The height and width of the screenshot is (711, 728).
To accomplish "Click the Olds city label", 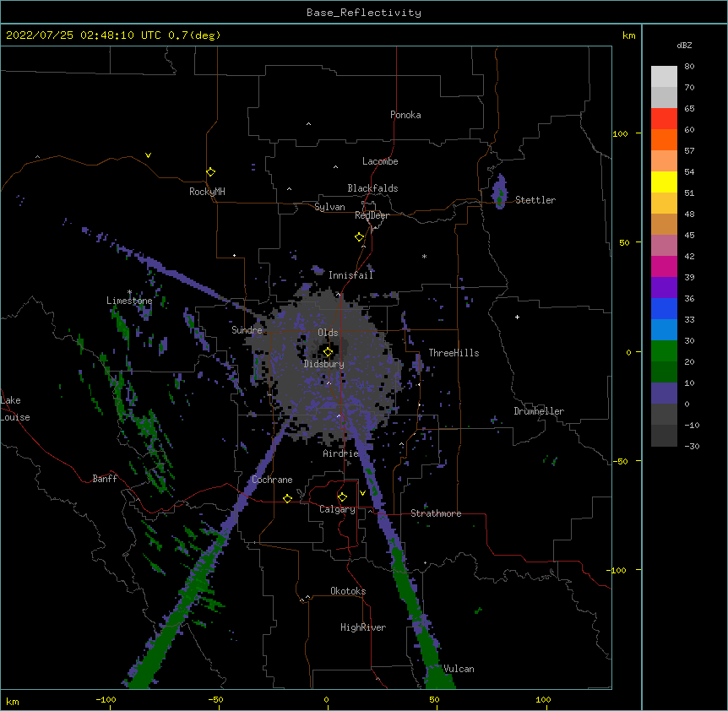I will (x=328, y=333).
